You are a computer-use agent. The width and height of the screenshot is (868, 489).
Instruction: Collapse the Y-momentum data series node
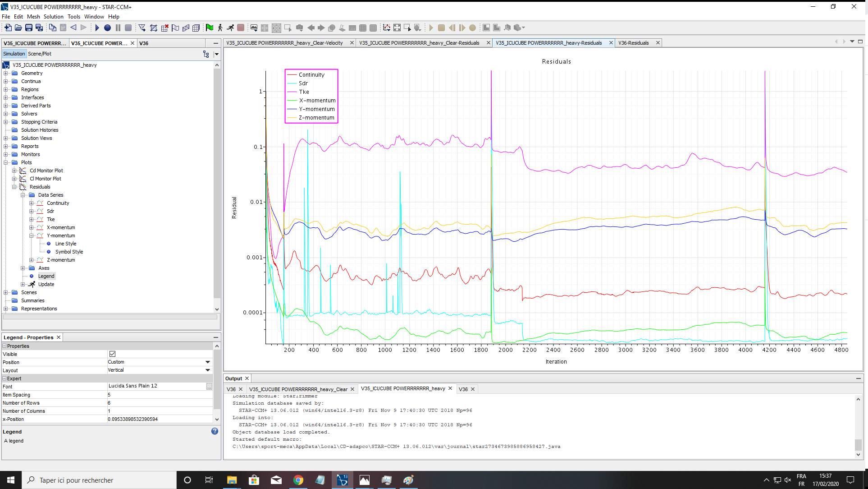tap(31, 235)
